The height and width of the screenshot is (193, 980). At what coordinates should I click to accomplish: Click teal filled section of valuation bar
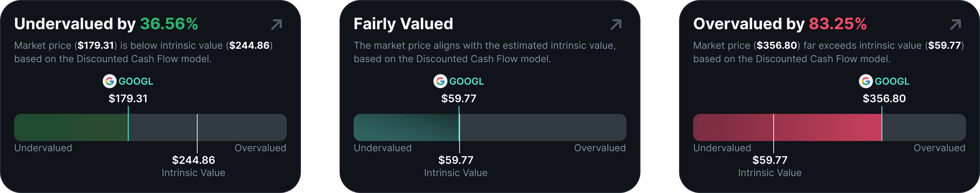pos(406,128)
